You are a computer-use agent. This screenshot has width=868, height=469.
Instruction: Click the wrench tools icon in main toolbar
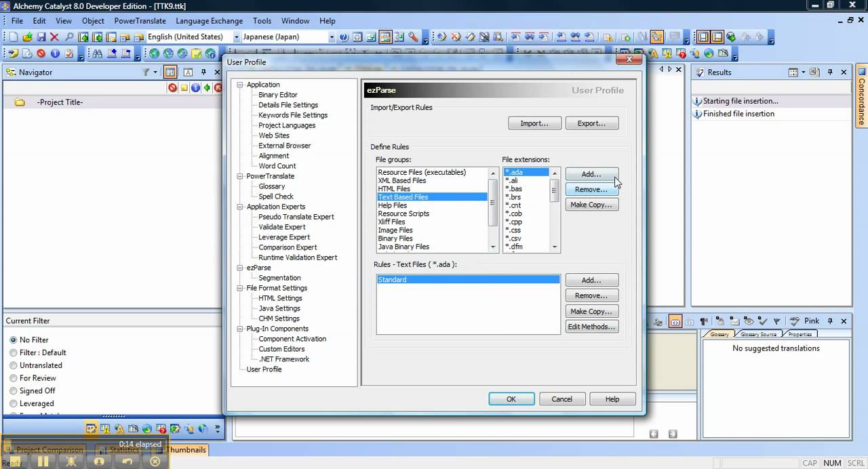413,37
